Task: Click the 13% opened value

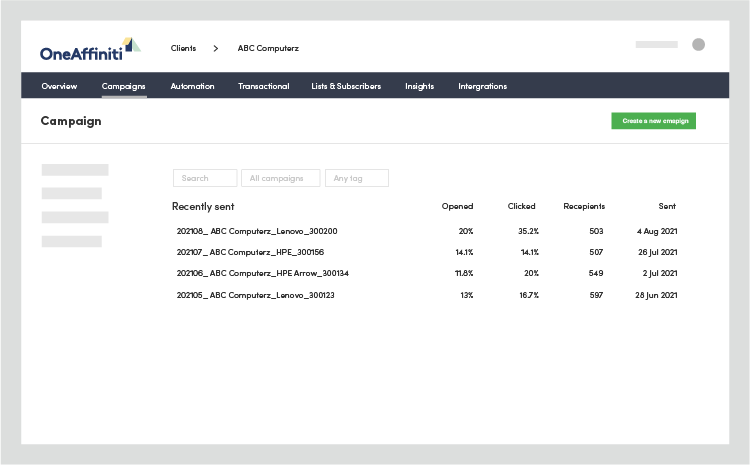Action: 467,295
